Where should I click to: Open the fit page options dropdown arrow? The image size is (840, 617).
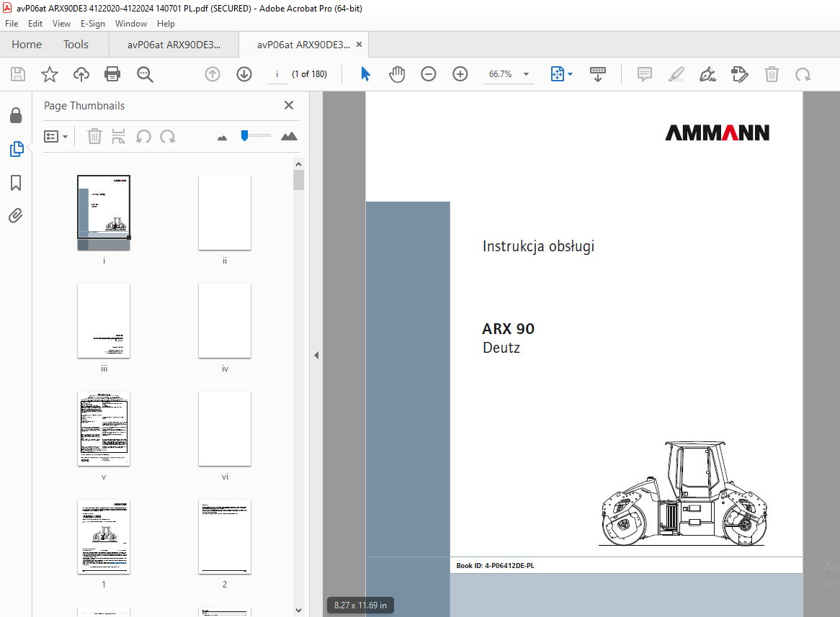tap(570, 74)
